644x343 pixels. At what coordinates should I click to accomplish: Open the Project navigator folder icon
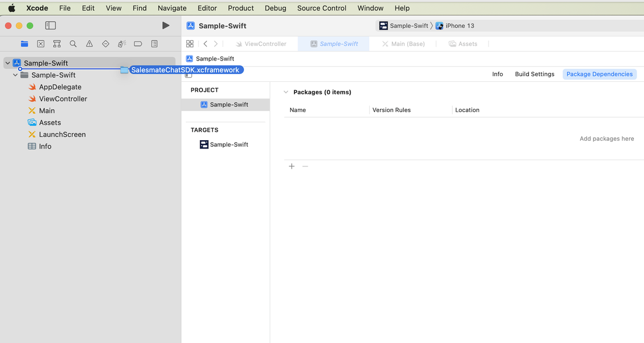click(x=24, y=44)
